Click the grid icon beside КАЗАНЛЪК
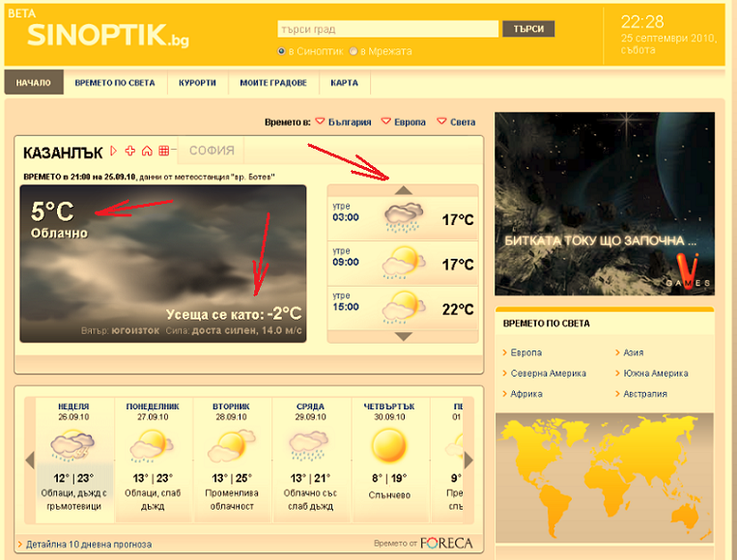 tap(163, 151)
